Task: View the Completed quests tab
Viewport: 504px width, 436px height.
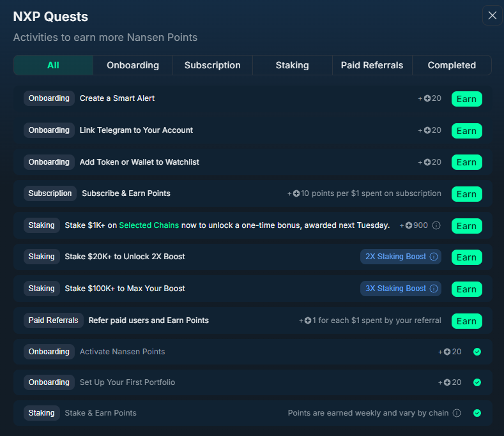Action: (452, 65)
